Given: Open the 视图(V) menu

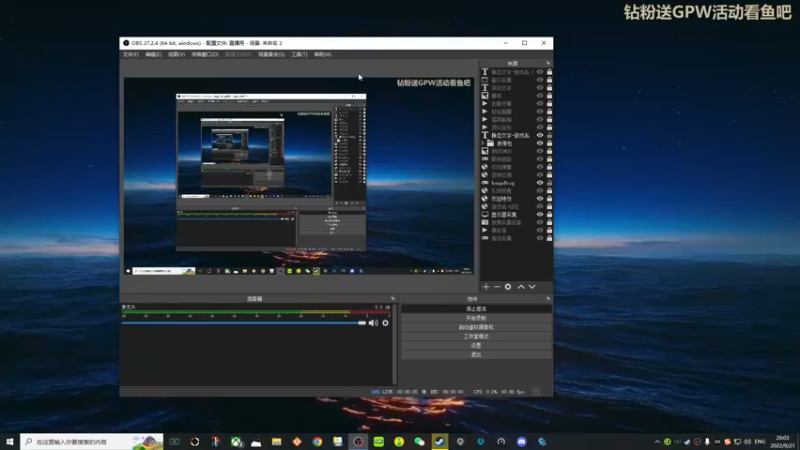Looking at the screenshot, I should (177, 55).
